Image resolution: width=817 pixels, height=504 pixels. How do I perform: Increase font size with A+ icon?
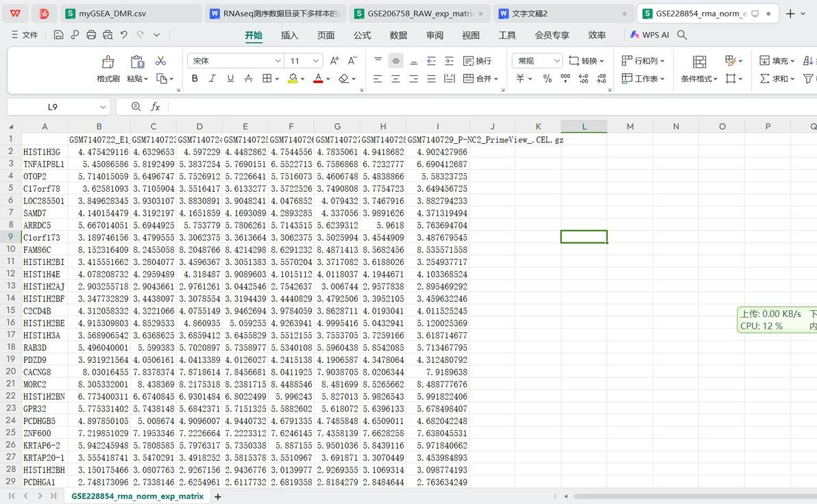(x=334, y=61)
